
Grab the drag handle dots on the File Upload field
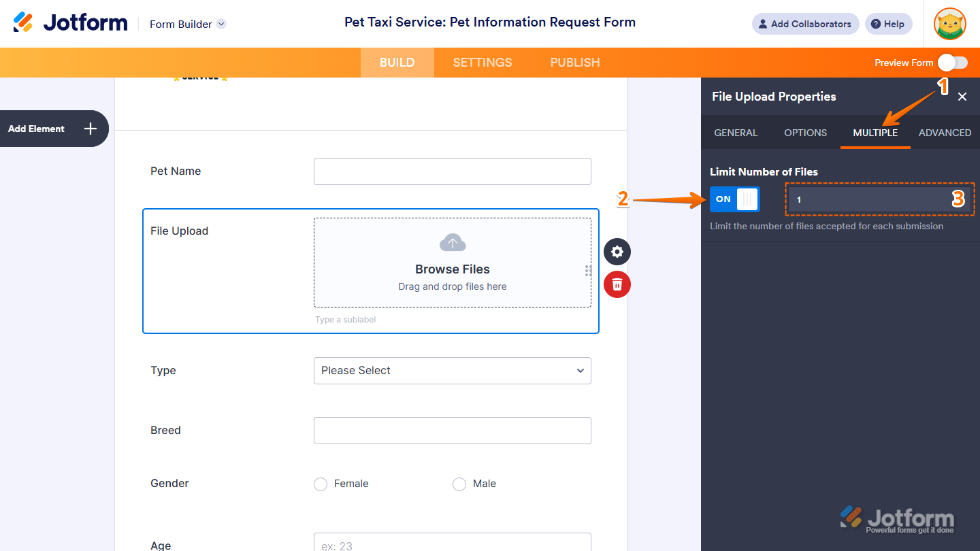click(x=587, y=271)
